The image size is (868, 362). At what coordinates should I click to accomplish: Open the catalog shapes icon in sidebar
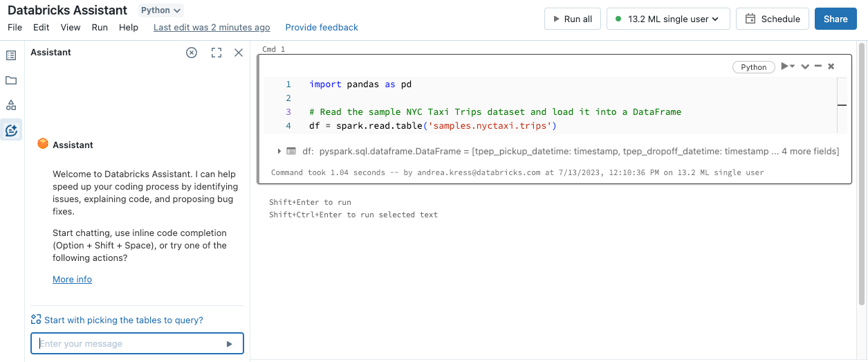point(11,105)
